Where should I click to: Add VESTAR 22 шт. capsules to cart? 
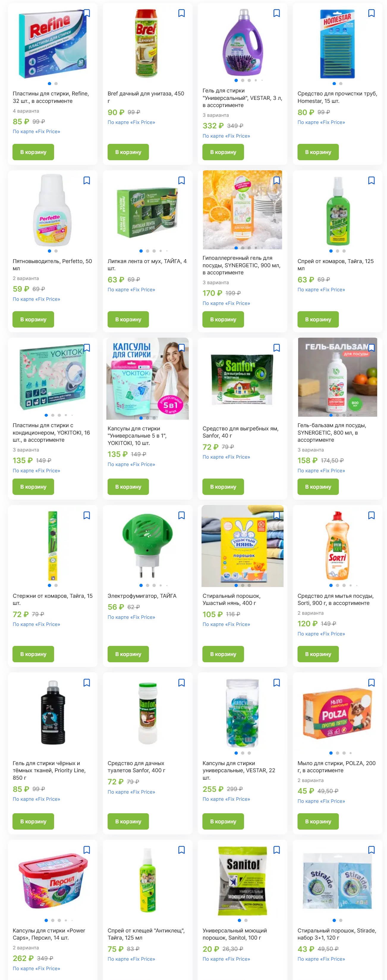coord(223,821)
